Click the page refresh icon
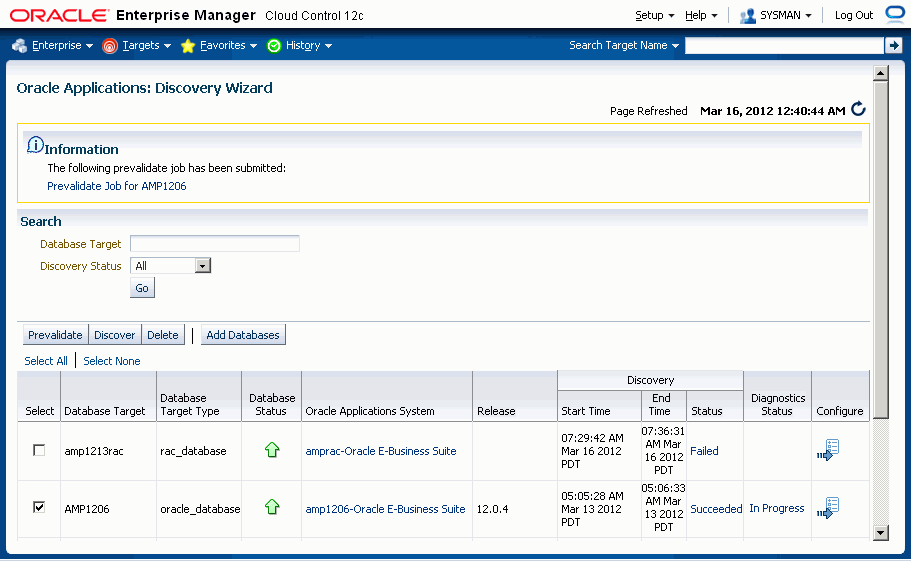This screenshot has height=561, width=911. click(x=858, y=109)
